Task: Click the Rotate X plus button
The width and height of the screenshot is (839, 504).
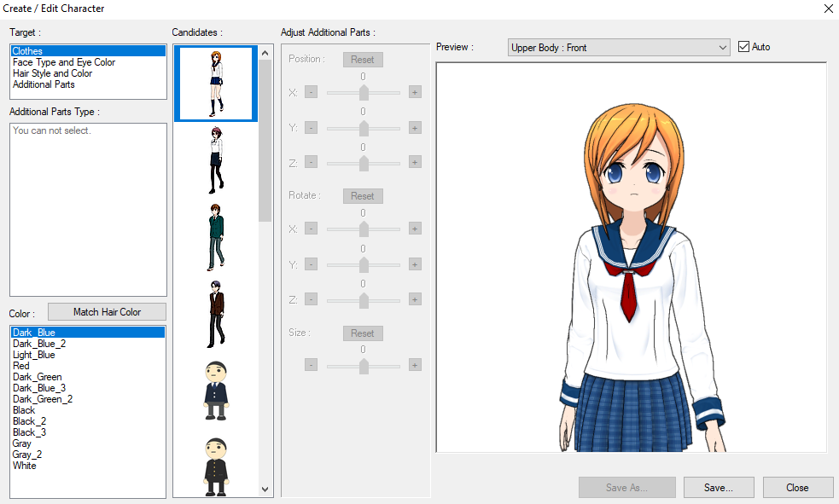Action: pyautogui.click(x=415, y=229)
